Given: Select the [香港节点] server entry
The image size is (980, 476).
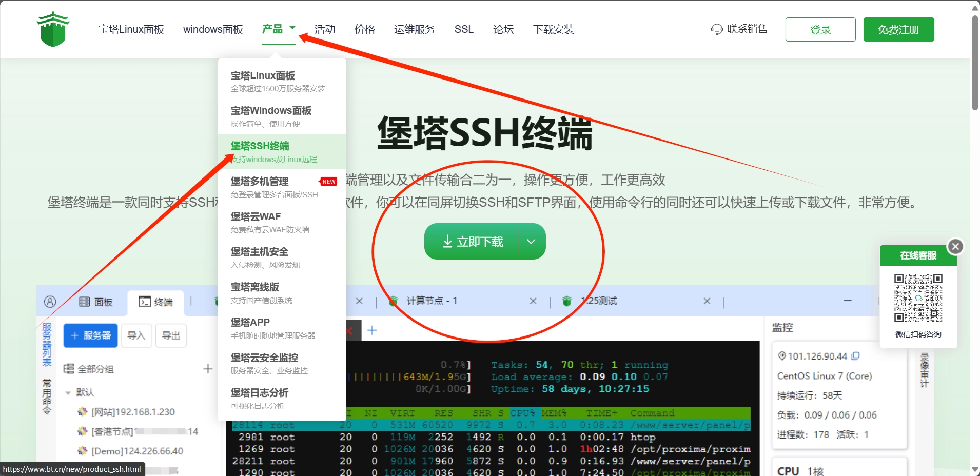Looking at the screenshot, I should coord(138,431).
